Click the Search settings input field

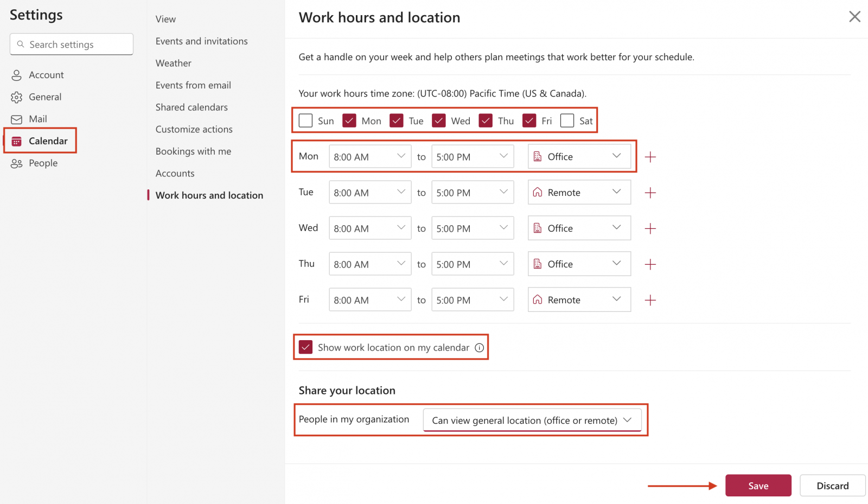[71, 44]
